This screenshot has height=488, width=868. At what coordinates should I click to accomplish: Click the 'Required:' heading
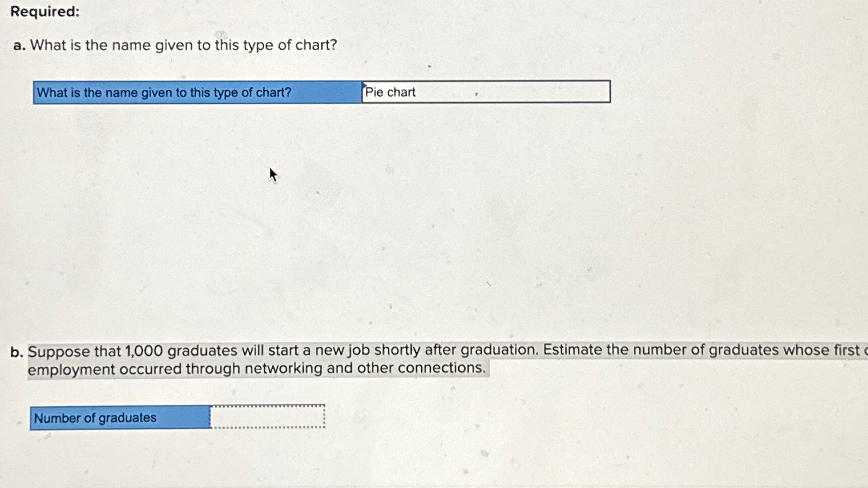pos(45,12)
